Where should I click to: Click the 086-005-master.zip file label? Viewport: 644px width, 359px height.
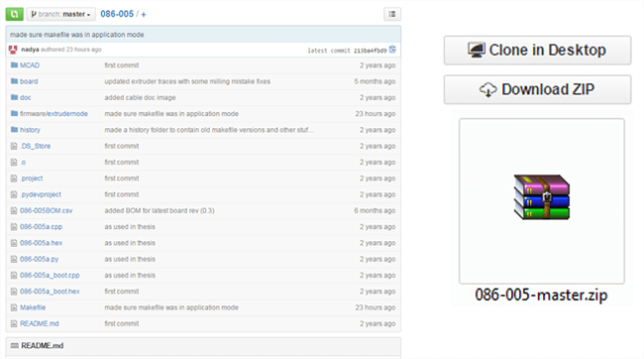(541, 295)
